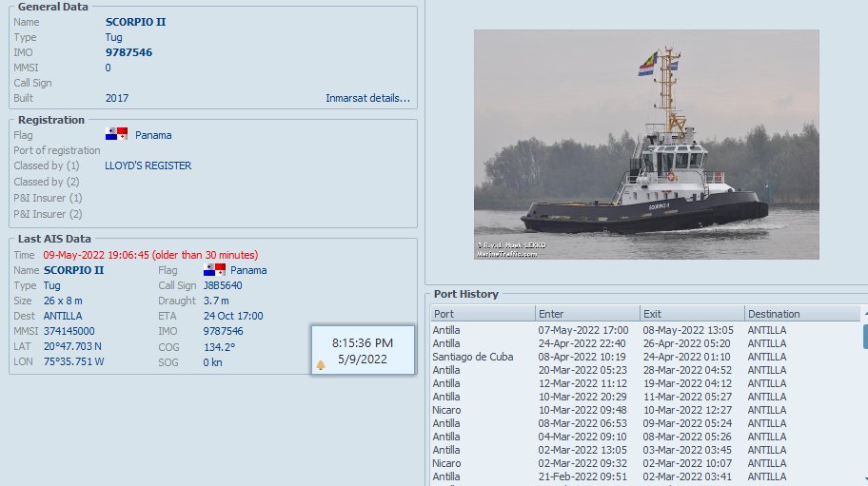This screenshot has height=486, width=868.
Task: Click the Call Sign value J8B5640
Action: (223, 285)
